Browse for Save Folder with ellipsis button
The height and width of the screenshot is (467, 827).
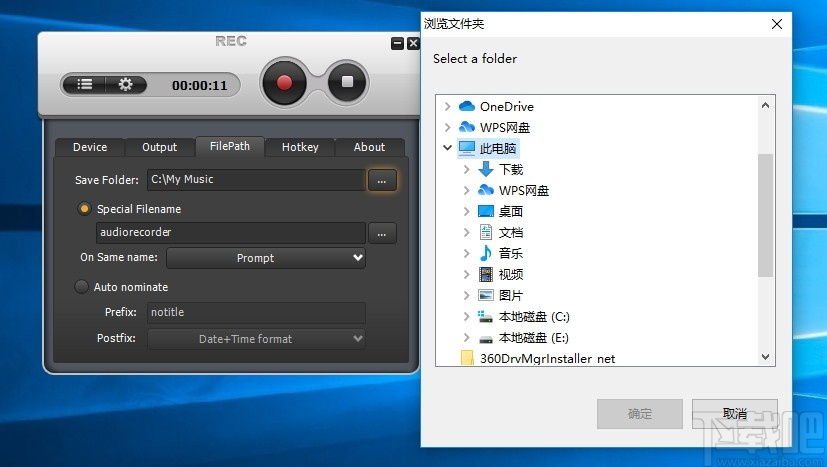382,180
